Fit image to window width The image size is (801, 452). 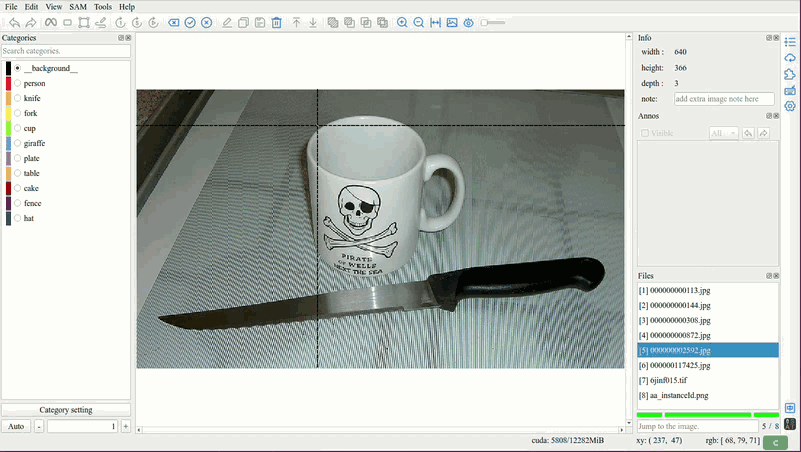[x=435, y=22]
